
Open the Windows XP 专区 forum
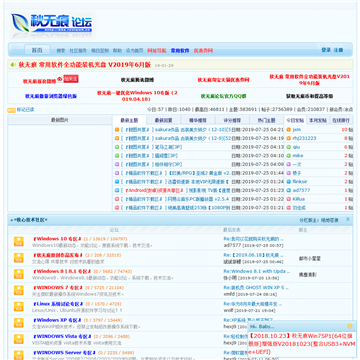coord(58,320)
